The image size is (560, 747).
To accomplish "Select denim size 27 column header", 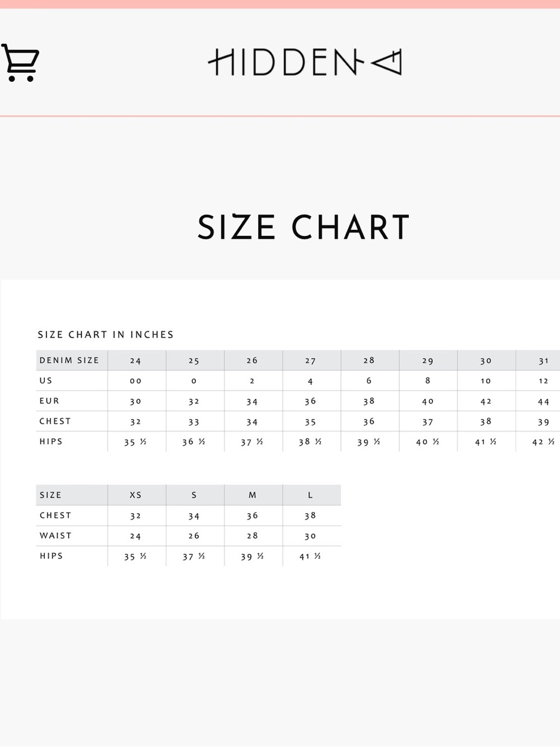I will coord(311,360).
